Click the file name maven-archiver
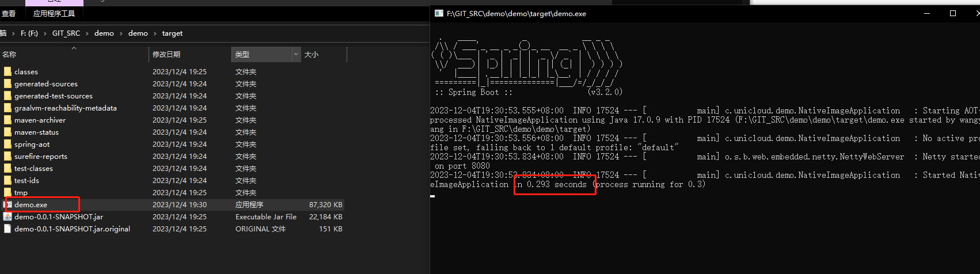The height and width of the screenshot is (274, 980). coord(40,120)
